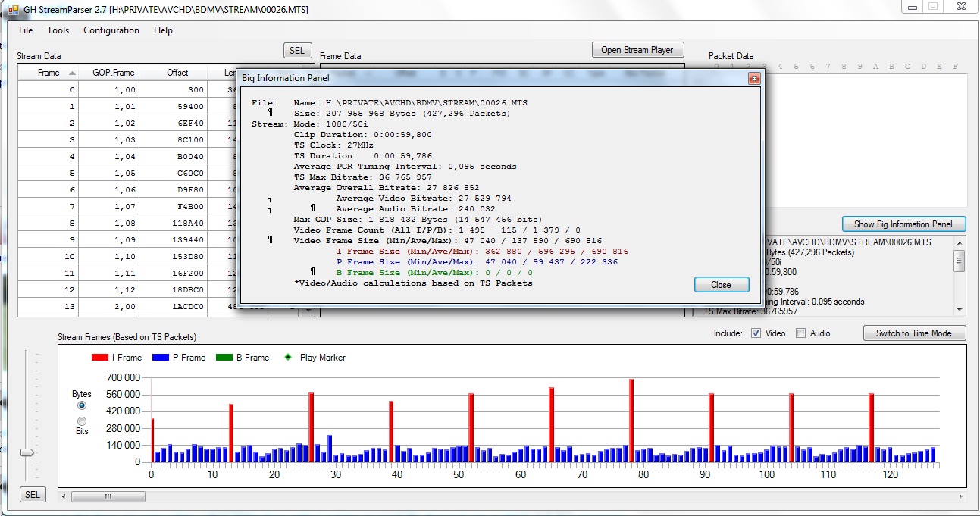Select the Bytes radio button
The width and height of the screenshot is (980, 516).
[x=82, y=406]
